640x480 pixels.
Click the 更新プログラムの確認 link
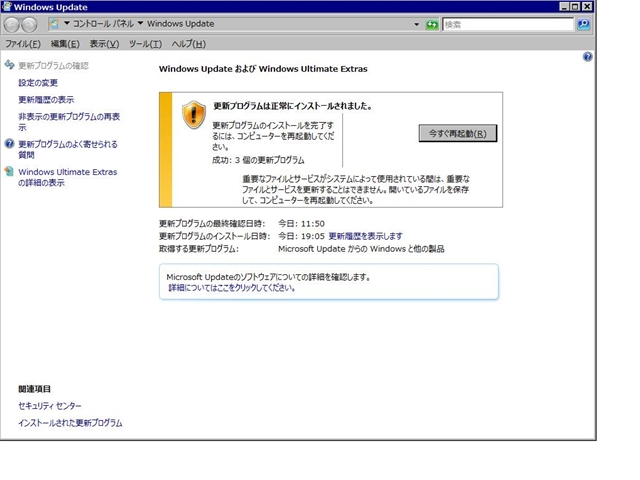(x=53, y=65)
